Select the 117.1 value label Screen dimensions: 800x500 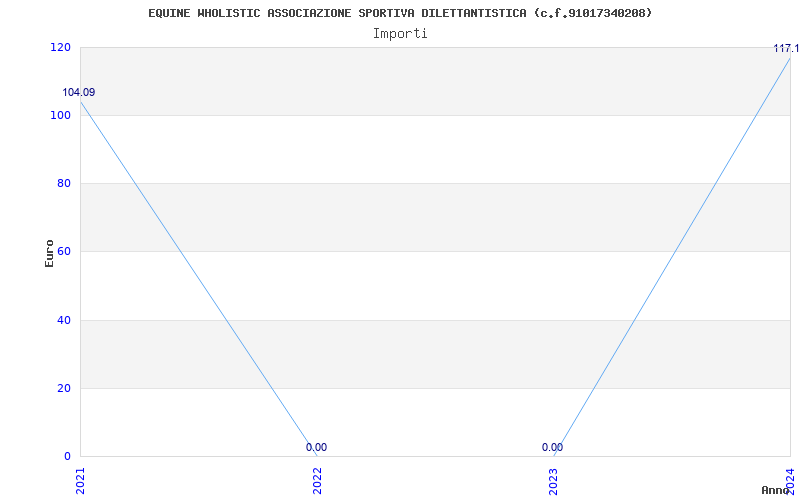point(786,48)
